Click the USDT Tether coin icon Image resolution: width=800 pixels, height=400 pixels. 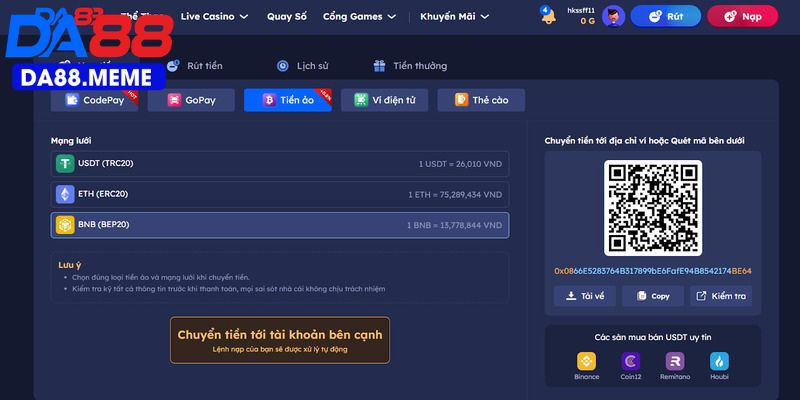(x=65, y=164)
